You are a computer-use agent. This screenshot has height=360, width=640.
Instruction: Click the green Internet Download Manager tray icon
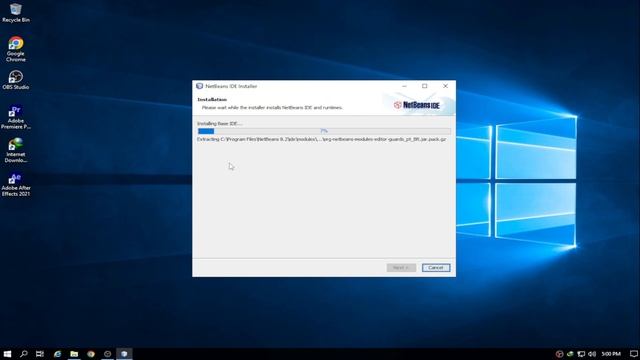pos(570,354)
